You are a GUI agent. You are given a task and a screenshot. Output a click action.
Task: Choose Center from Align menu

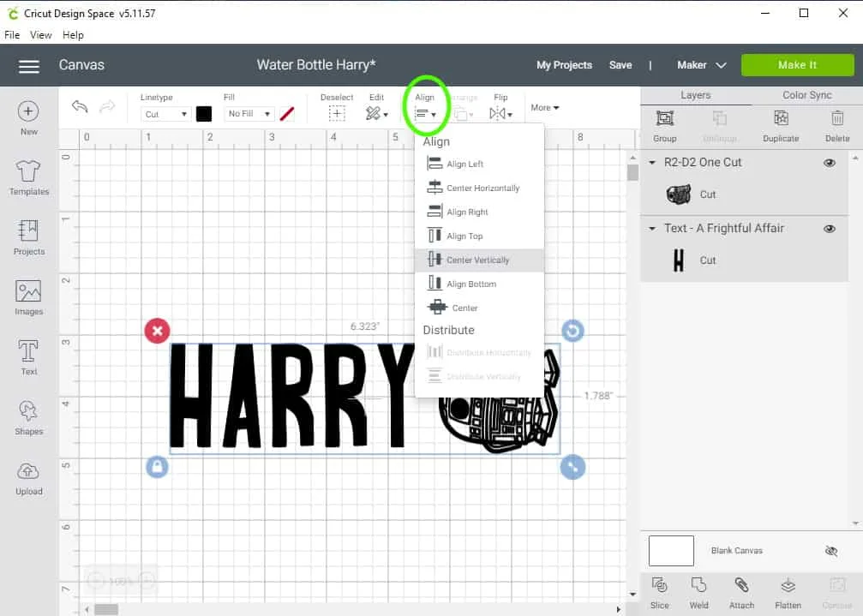click(479, 308)
